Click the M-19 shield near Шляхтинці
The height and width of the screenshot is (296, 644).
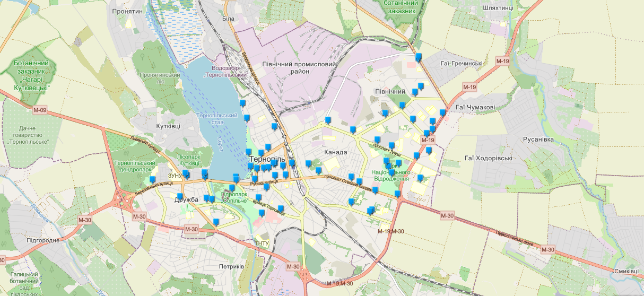[x=502, y=62]
